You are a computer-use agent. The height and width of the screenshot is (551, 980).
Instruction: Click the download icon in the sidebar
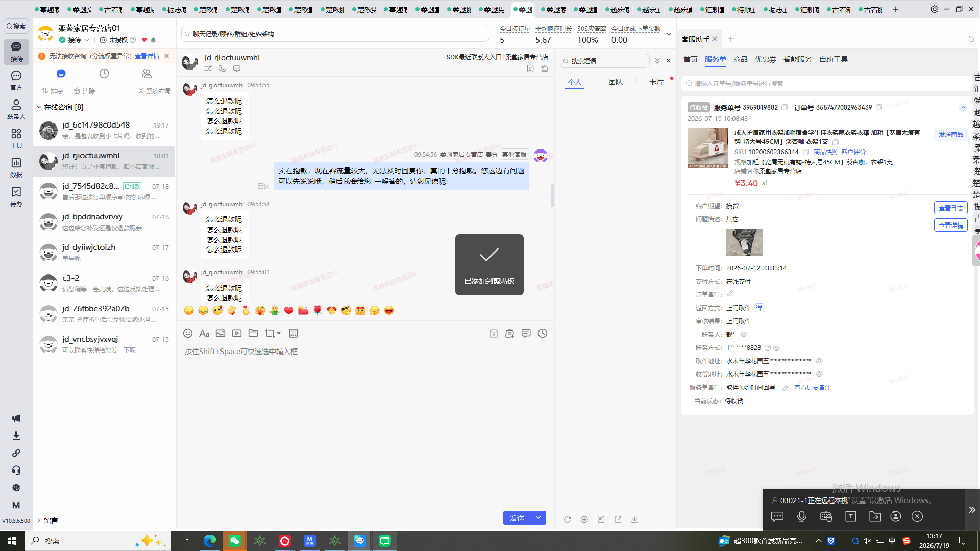16,436
